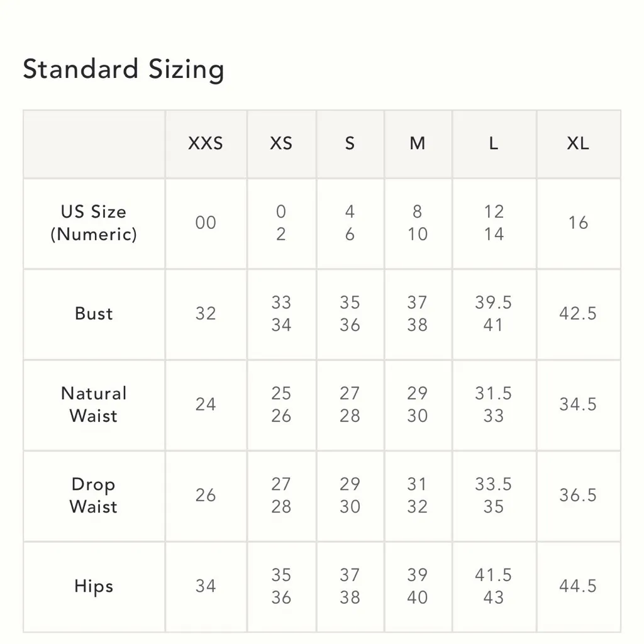The height and width of the screenshot is (644, 644).
Task: Select the XL column header
Action: click(578, 143)
